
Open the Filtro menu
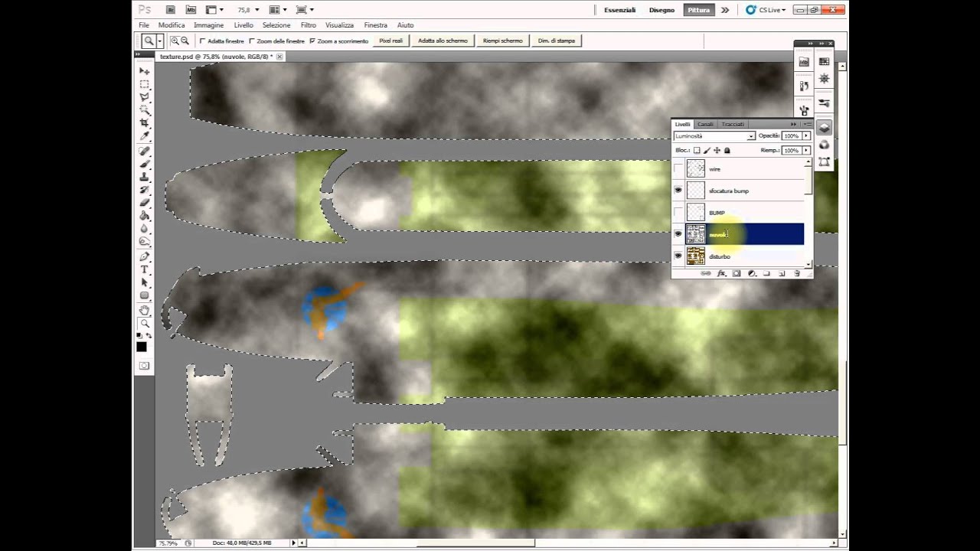[x=309, y=25]
